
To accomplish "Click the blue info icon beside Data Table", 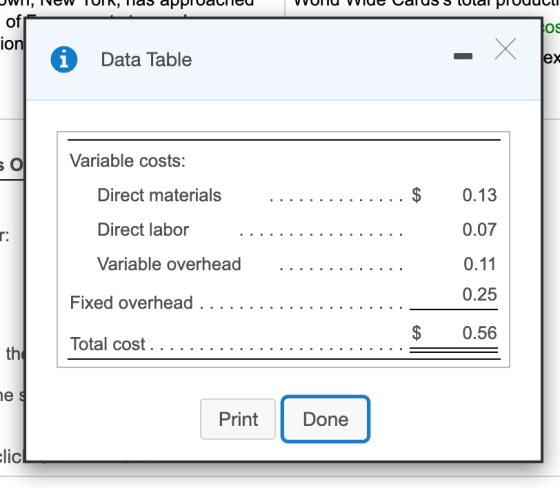I will 64,60.
